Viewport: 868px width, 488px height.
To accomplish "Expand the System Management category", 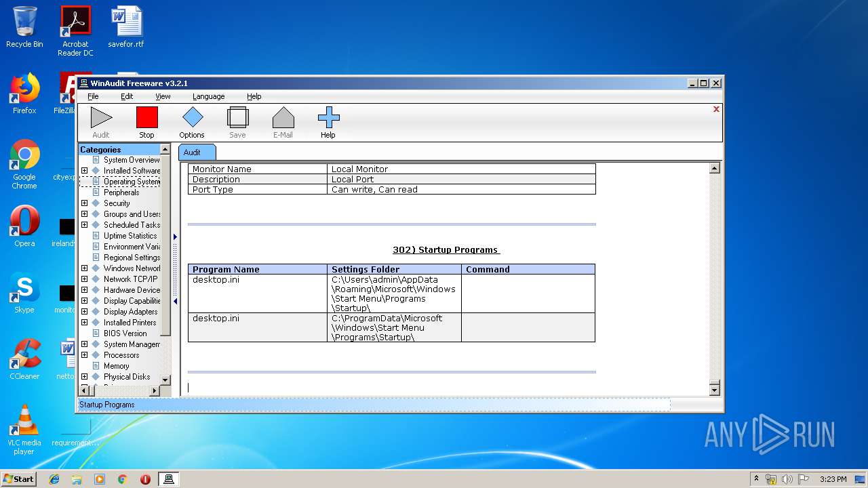I will pyautogui.click(x=84, y=344).
